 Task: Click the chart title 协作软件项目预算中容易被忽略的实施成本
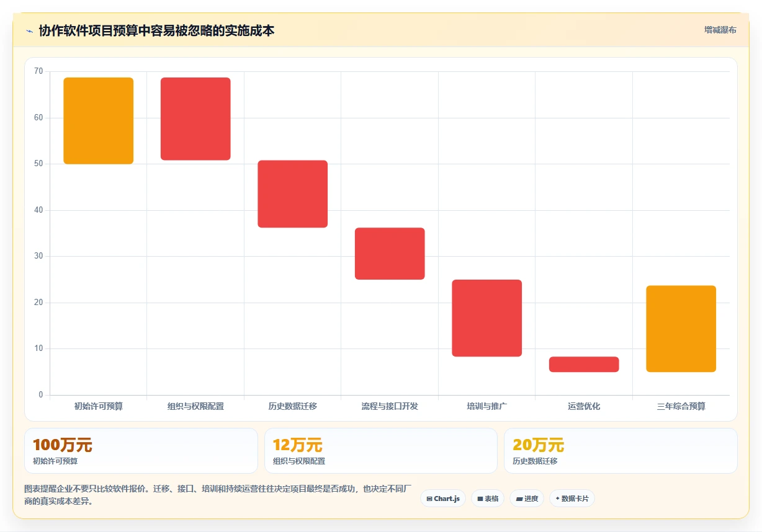coord(156,30)
